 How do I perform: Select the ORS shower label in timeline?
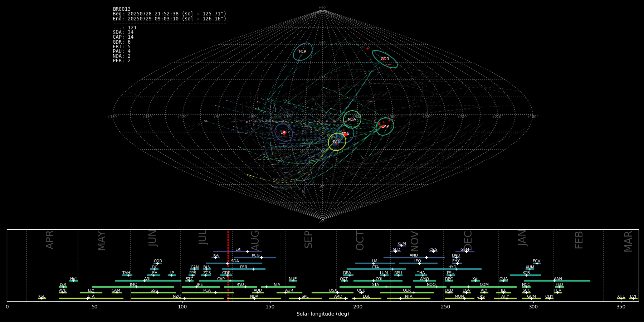coord(433,250)
